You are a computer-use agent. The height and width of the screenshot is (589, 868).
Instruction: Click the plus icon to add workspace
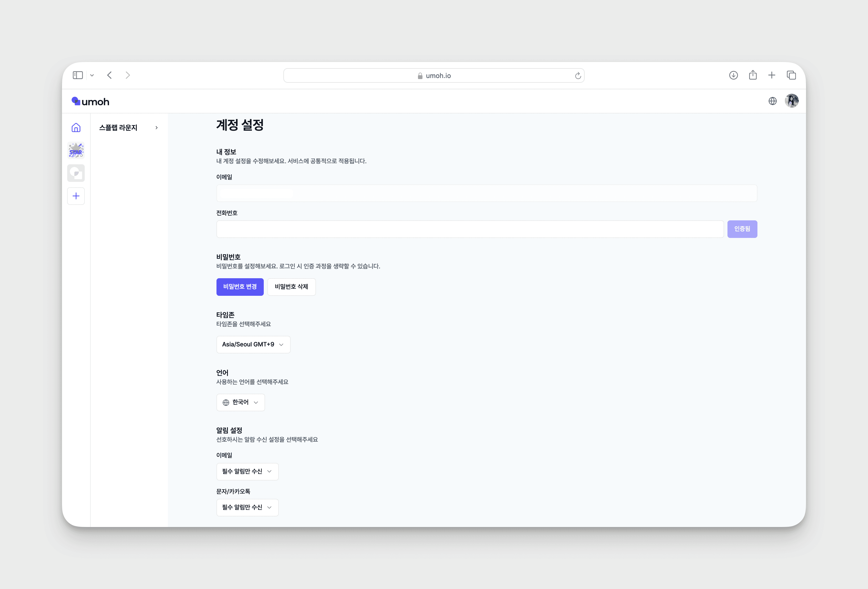tap(76, 196)
